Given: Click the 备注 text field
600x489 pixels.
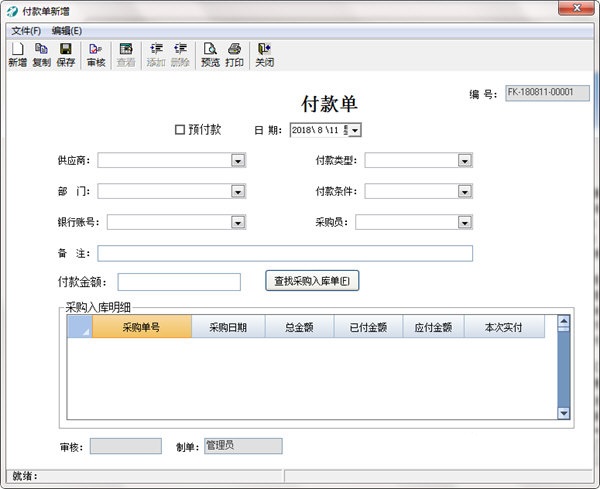Looking at the screenshot, I should pyautogui.click(x=285, y=253).
